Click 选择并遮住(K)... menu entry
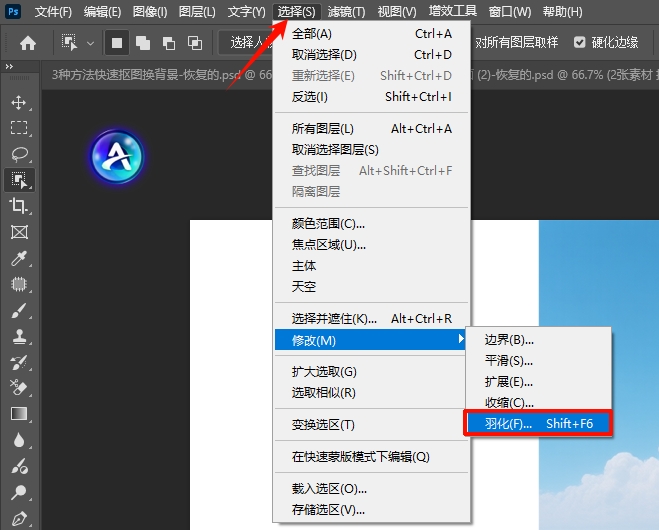 [x=334, y=319]
